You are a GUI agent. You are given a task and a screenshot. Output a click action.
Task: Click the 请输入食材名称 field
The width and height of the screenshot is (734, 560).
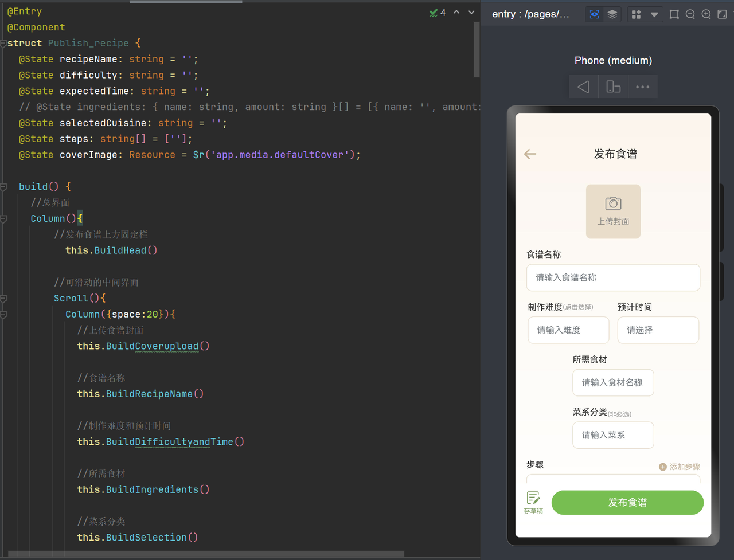coord(613,382)
